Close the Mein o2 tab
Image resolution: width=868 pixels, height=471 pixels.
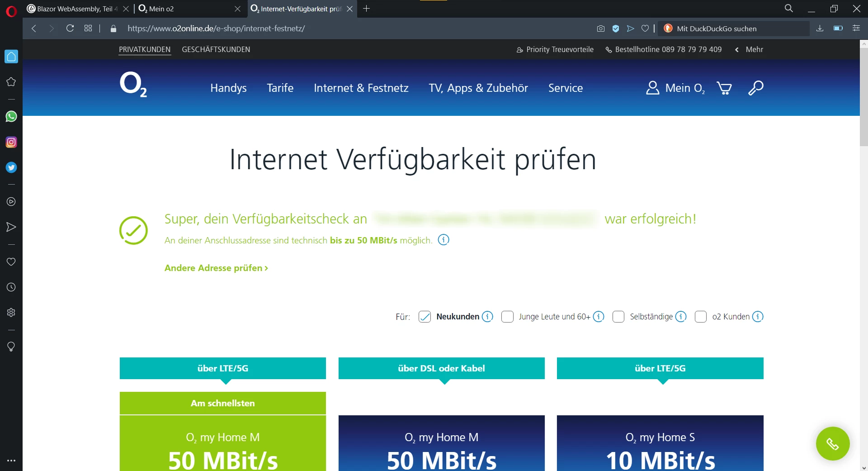pos(238,9)
